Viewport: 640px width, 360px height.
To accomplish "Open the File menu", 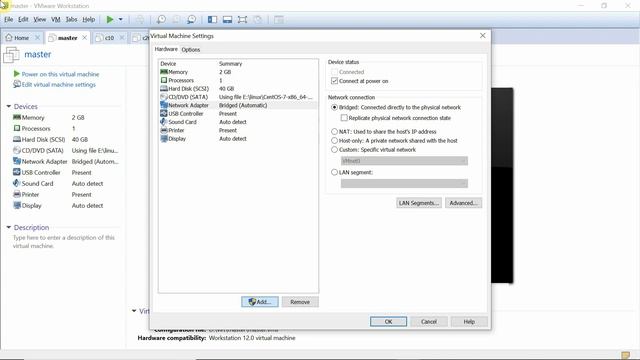I will click(x=9, y=19).
